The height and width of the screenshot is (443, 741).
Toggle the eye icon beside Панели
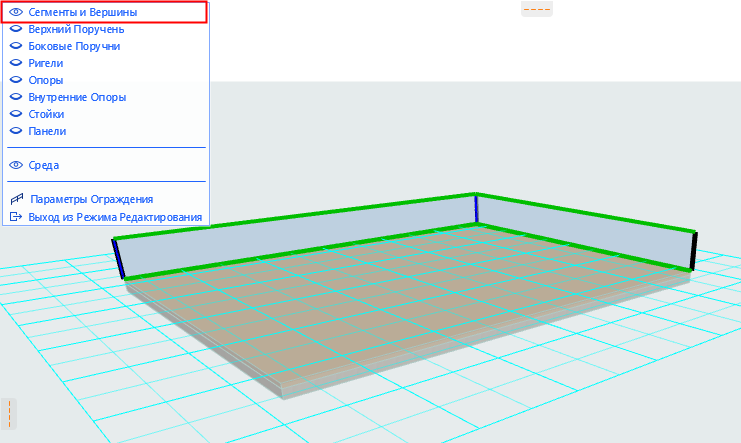tap(16, 131)
